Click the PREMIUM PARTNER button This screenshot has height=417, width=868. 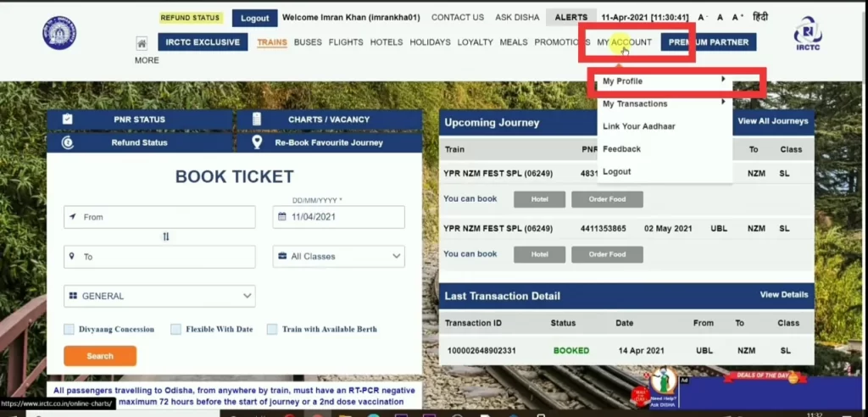pos(709,42)
